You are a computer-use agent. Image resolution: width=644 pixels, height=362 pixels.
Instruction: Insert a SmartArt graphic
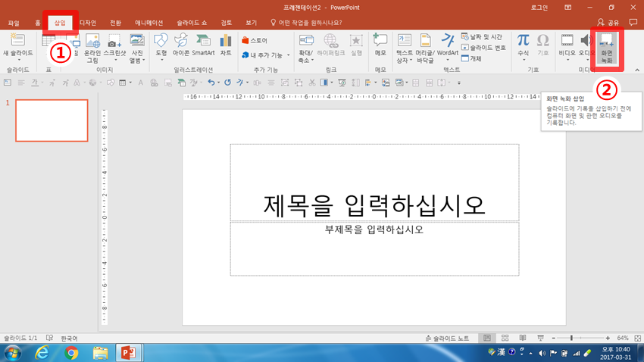(203, 44)
